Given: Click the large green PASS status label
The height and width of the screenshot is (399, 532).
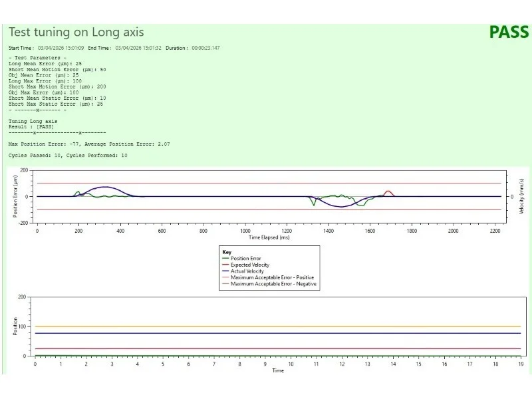Looking at the screenshot, I should click(x=509, y=32).
